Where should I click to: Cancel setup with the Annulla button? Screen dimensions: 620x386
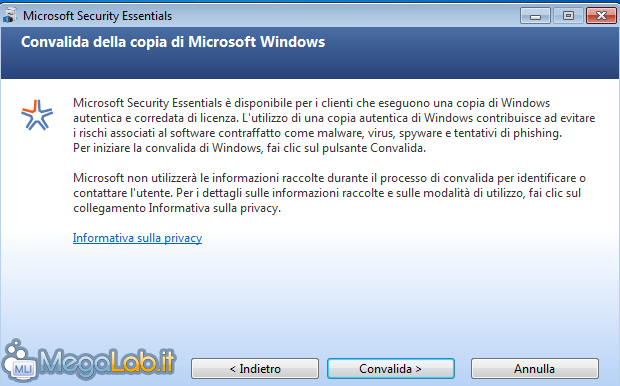coord(535,369)
